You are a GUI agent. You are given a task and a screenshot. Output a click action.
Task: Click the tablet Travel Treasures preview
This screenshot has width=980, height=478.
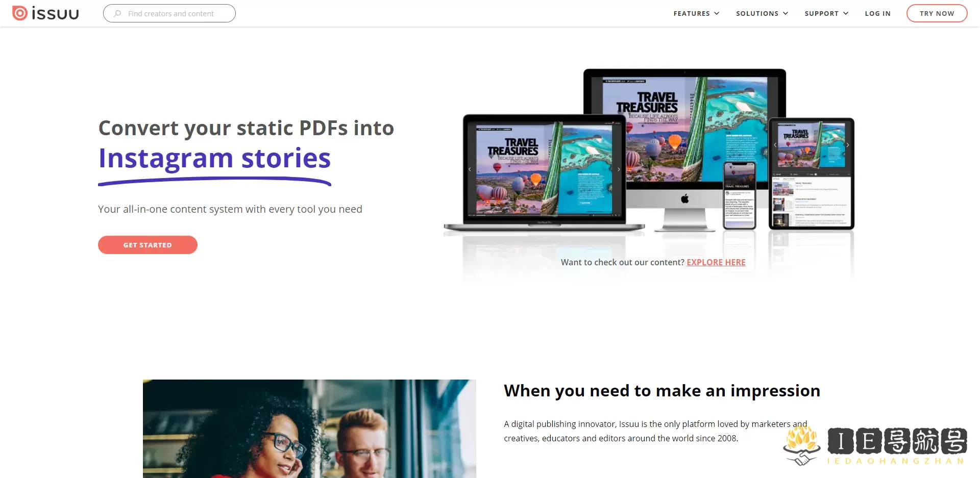pyautogui.click(x=811, y=145)
